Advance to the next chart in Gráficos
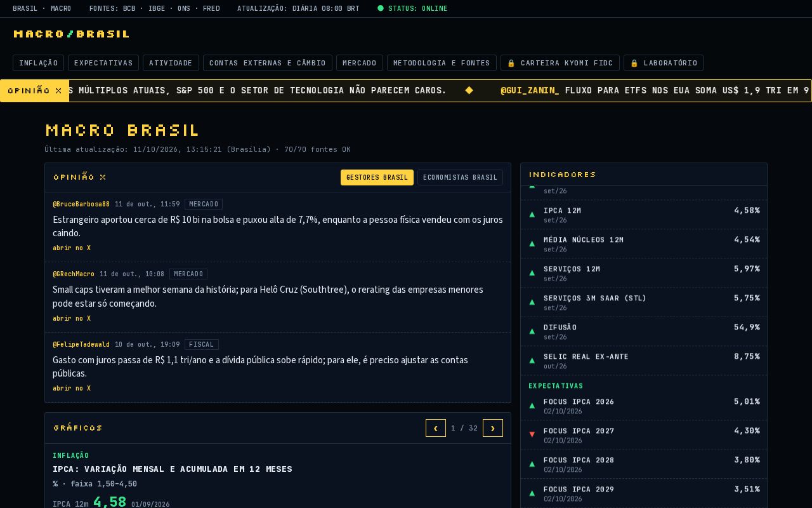This screenshot has width=812, height=508. [493, 428]
